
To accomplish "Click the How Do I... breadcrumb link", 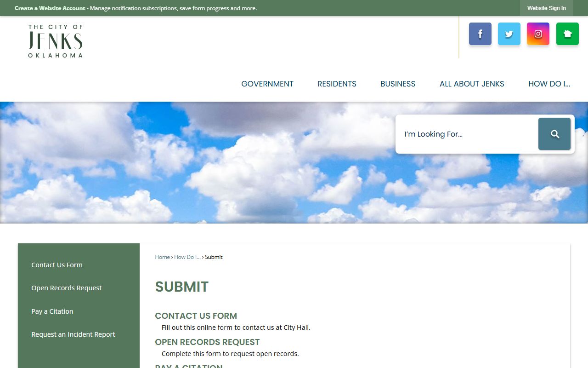I will tap(187, 257).
